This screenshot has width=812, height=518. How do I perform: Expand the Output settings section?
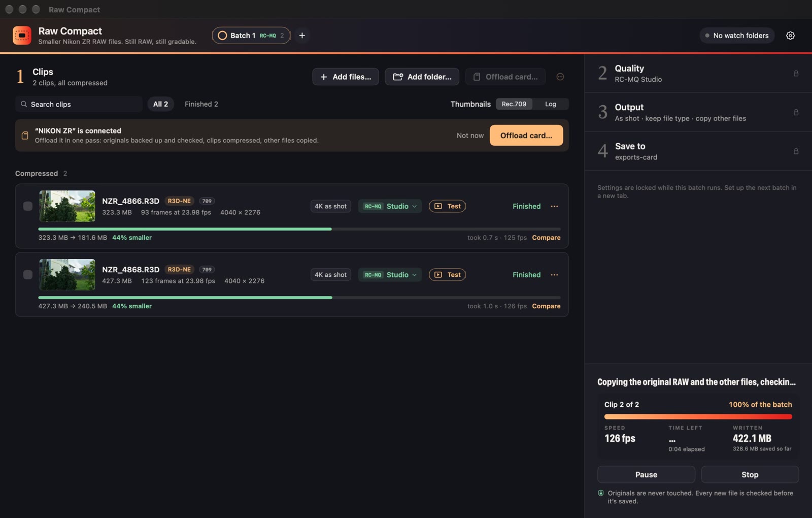point(698,112)
